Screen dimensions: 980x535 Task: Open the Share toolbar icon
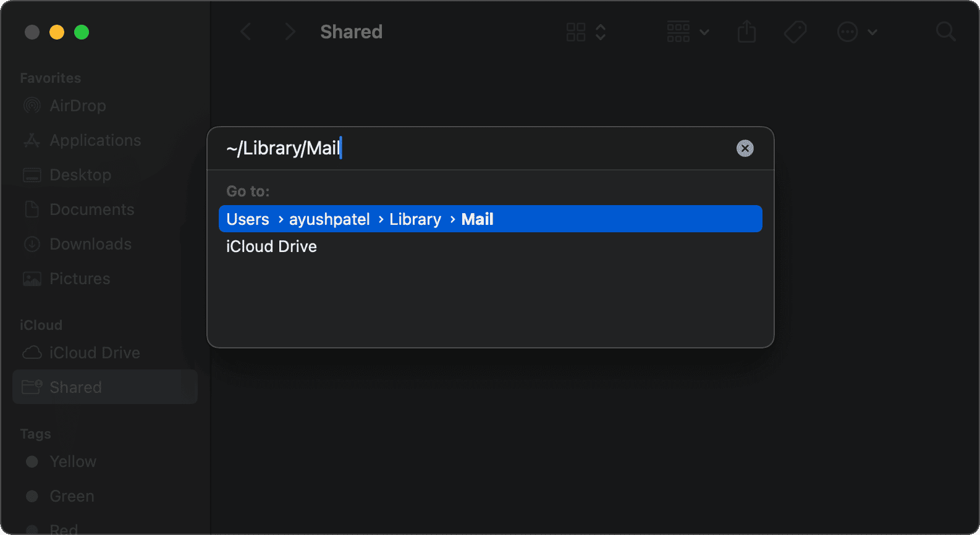pyautogui.click(x=746, y=32)
